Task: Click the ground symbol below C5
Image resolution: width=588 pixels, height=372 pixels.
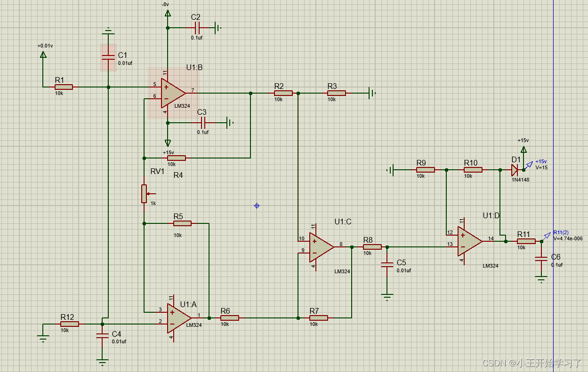Action: pyautogui.click(x=387, y=297)
